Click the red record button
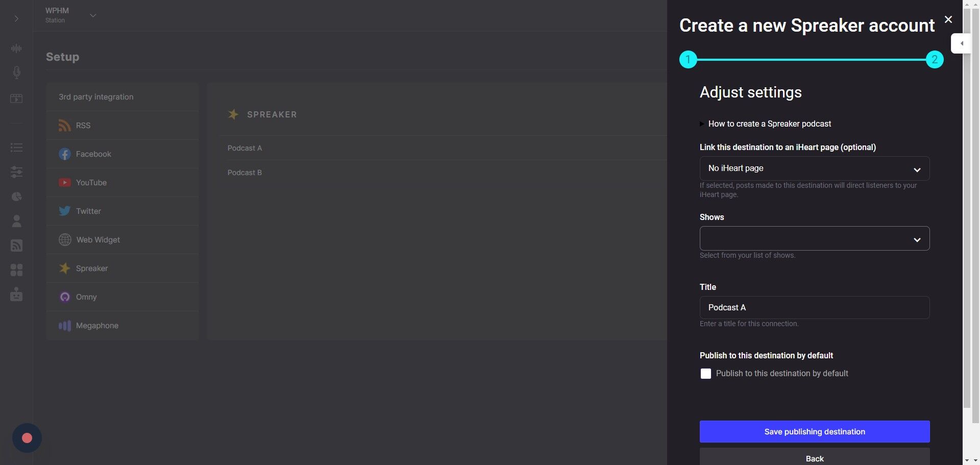Screen dimensions: 980x465 (27, 438)
